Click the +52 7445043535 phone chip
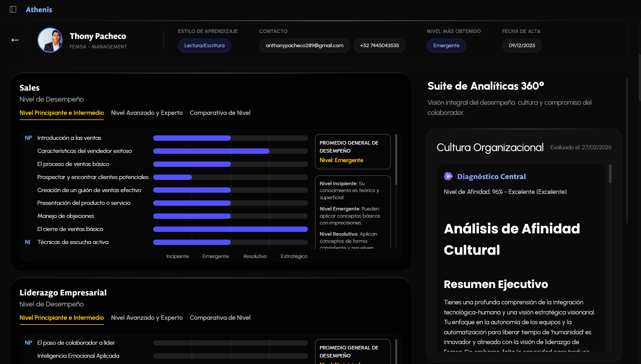This screenshot has height=364, width=641. coord(379,45)
